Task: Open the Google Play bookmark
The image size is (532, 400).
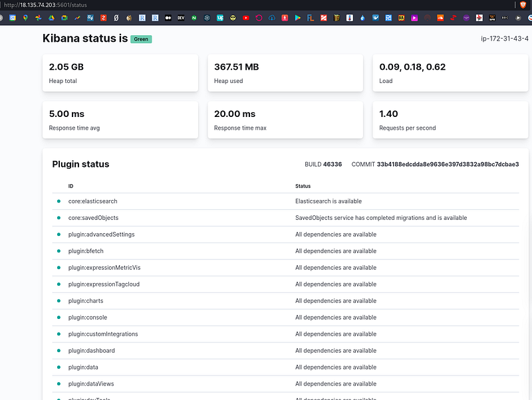Action: [x=297, y=18]
